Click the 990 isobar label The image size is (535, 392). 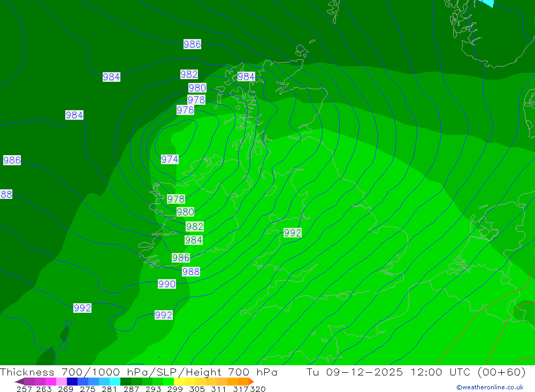pyautogui.click(x=167, y=284)
